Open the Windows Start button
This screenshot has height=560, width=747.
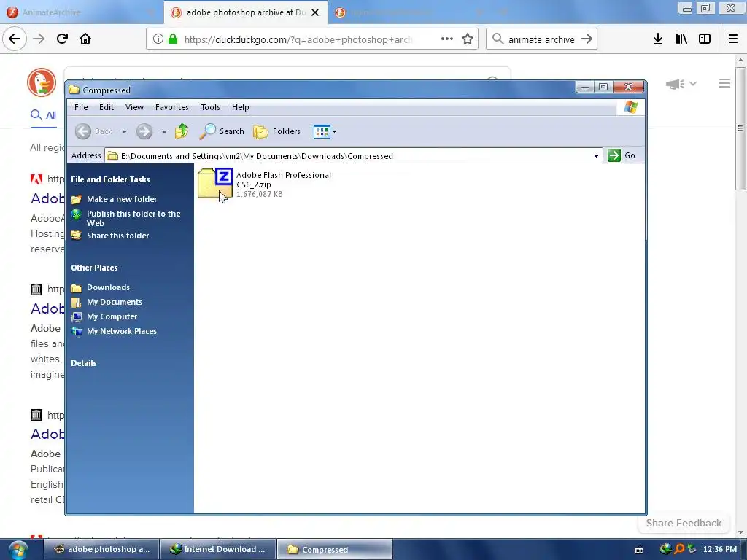(18, 550)
